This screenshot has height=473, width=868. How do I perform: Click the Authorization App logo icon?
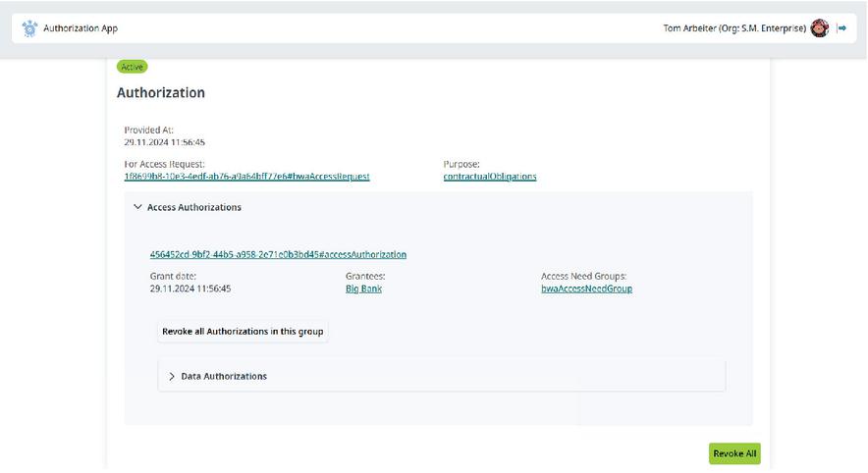point(29,28)
